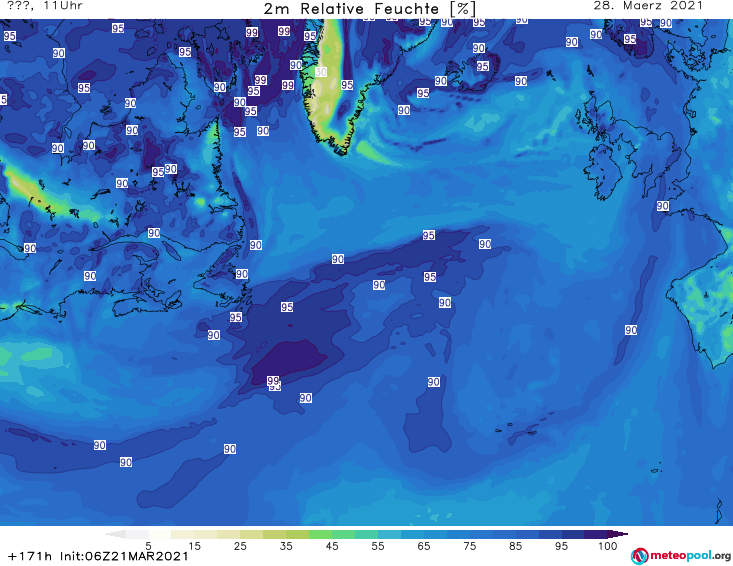Click legend value "75" on the color bar
This screenshot has width=733, height=566.
point(470,546)
